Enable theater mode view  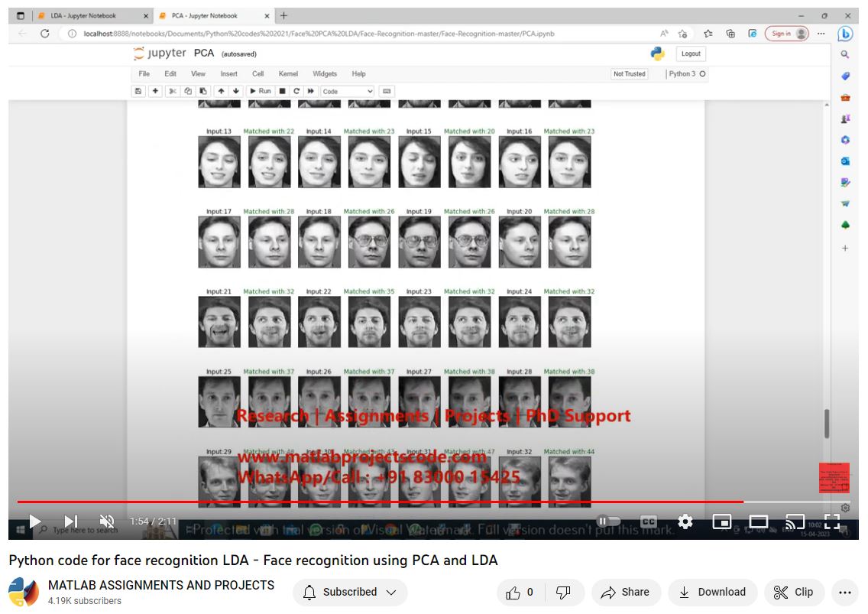758,521
